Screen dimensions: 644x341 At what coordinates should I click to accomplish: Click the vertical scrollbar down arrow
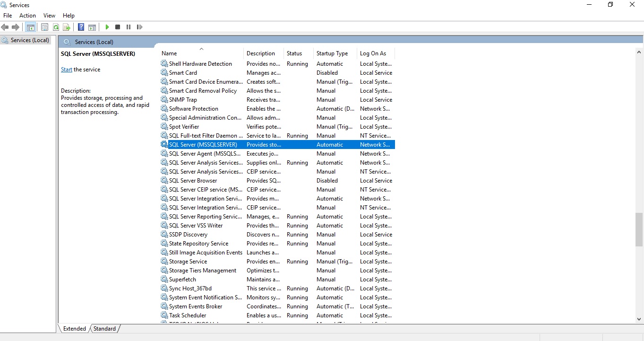pos(639,319)
